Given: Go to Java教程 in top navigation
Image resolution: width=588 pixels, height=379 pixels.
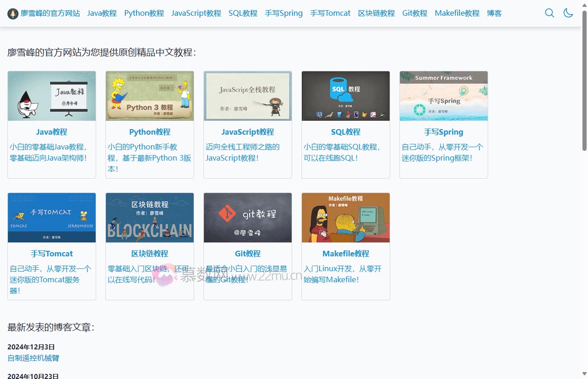Looking at the screenshot, I should (x=102, y=13).
